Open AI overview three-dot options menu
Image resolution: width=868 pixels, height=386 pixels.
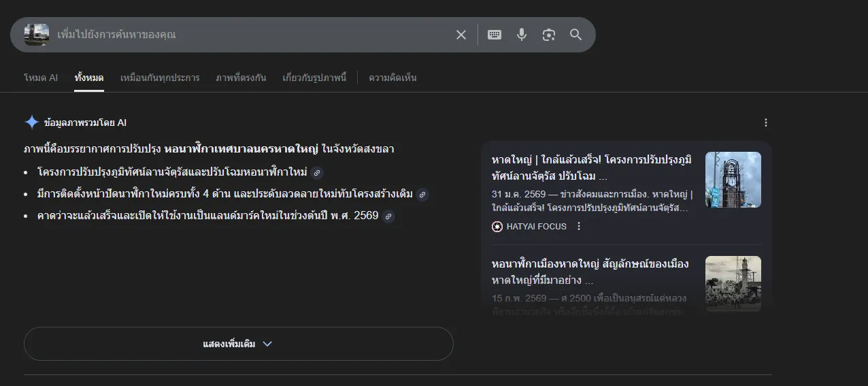coord(766,123)
